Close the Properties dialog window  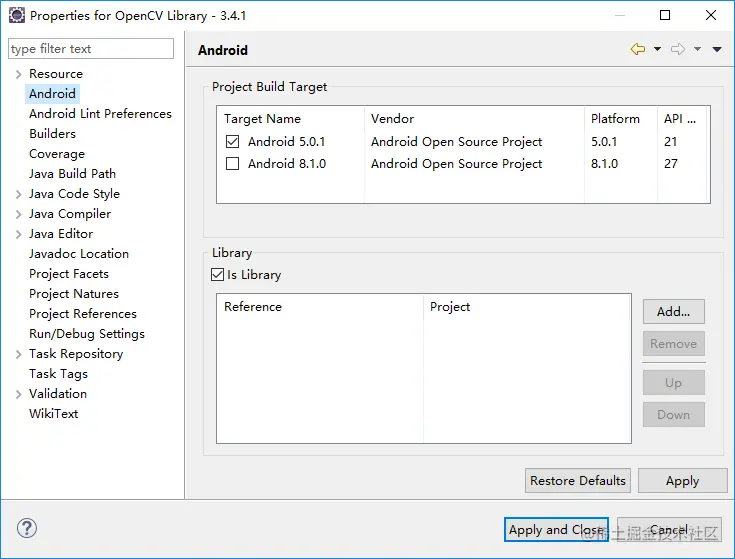tap(711, 15)
